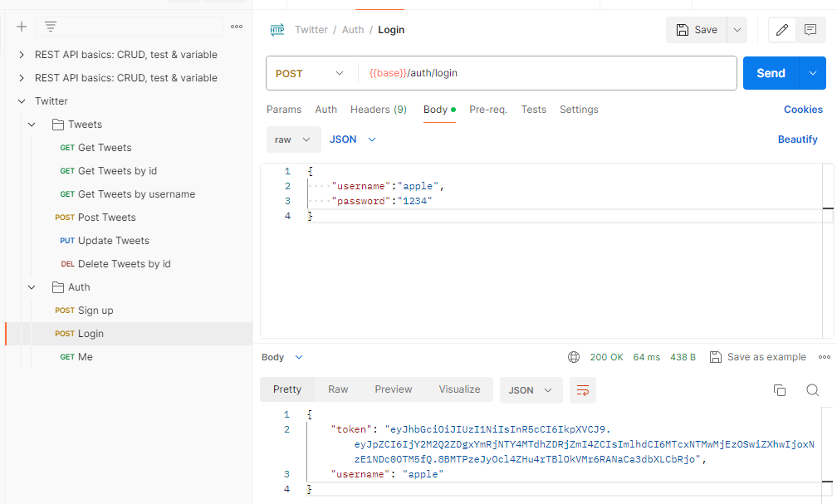Screen dimensions: 837x504
Task: Click the blue Send button
Action: (x=771, y=73)
